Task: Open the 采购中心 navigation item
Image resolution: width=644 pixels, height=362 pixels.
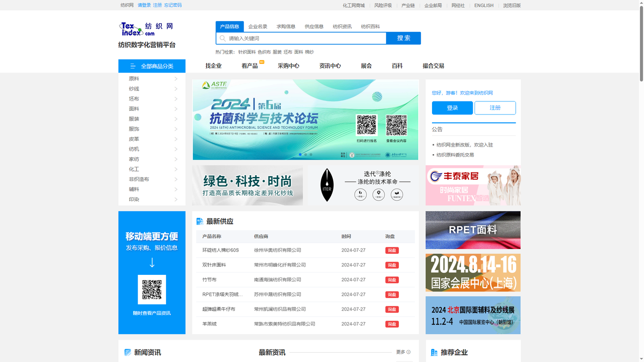Action: tap(288, 66)
